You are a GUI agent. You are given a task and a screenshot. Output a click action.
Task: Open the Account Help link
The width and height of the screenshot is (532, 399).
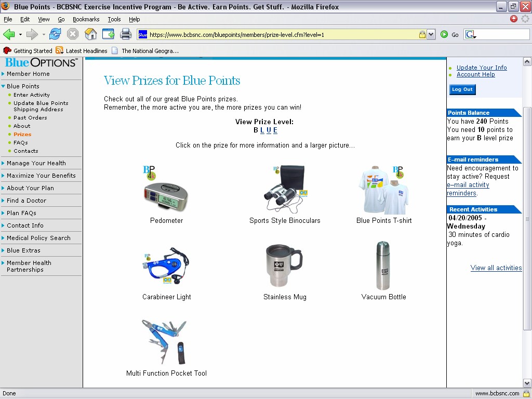click(476, 74)
